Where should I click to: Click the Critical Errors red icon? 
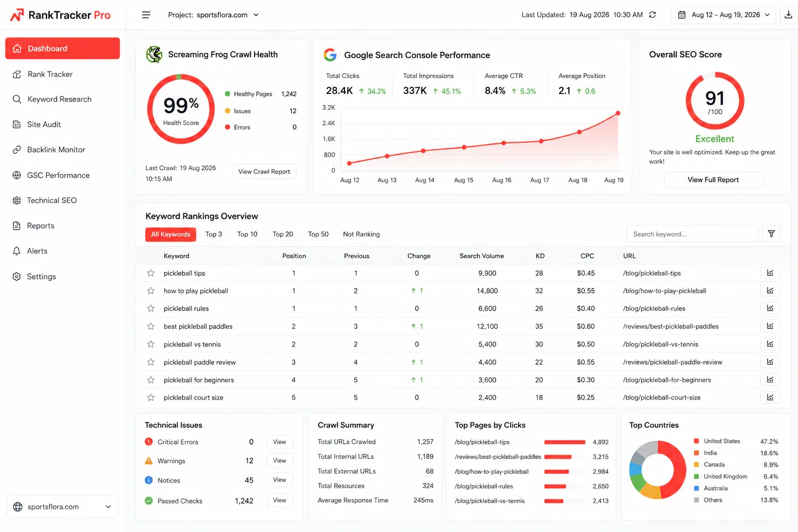[x=149, y=442]
